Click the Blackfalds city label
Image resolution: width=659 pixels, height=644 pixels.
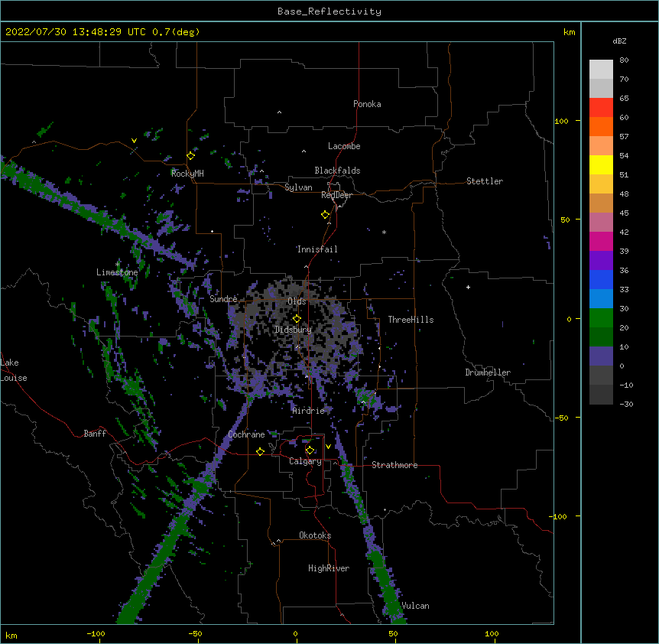click(337, 171)
